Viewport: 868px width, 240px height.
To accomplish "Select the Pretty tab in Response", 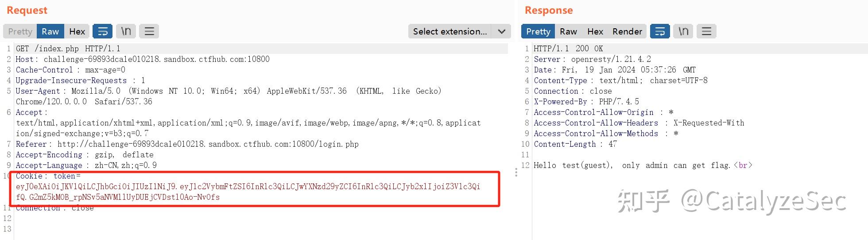I will tap(538, 31).
